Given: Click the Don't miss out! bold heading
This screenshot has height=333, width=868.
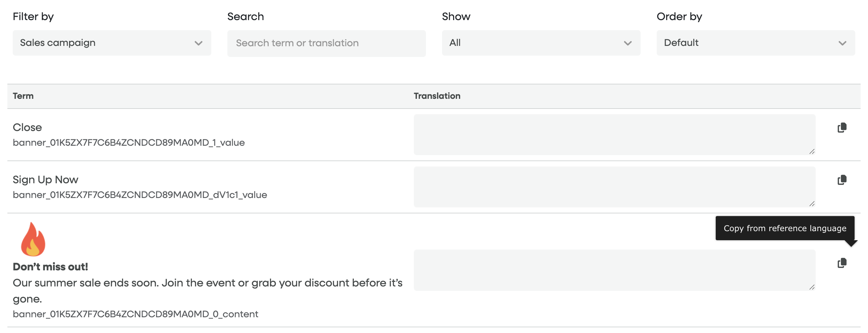Looking at the screenshot, I should tap(50, 267).
